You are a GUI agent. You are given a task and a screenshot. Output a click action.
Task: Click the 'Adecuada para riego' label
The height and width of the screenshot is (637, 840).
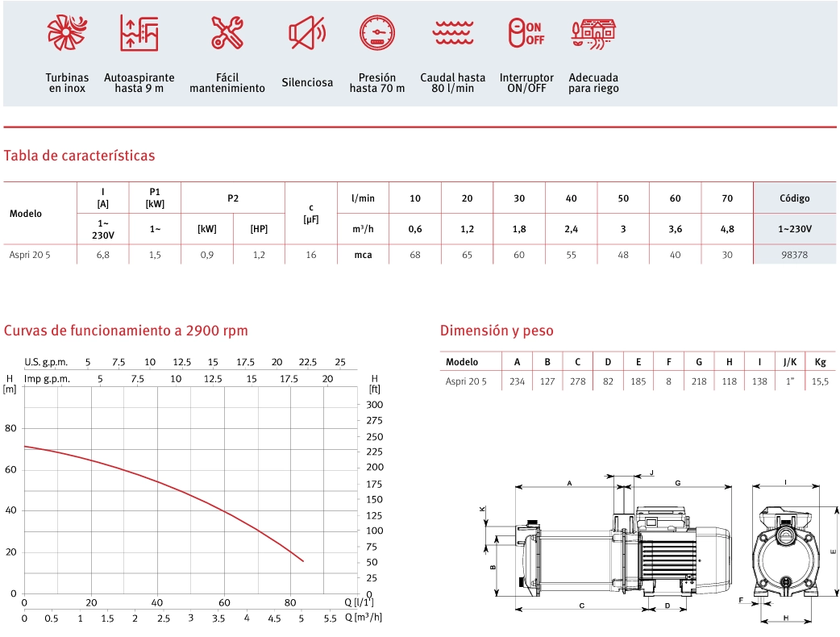click(593, 82)
